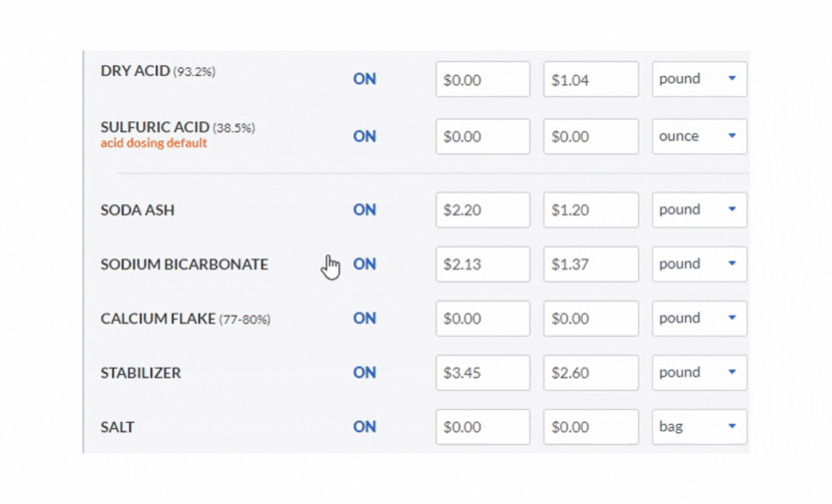Click Dry Acid $1.04 price field
The image size is (832, 504).
tap(591, 79)
